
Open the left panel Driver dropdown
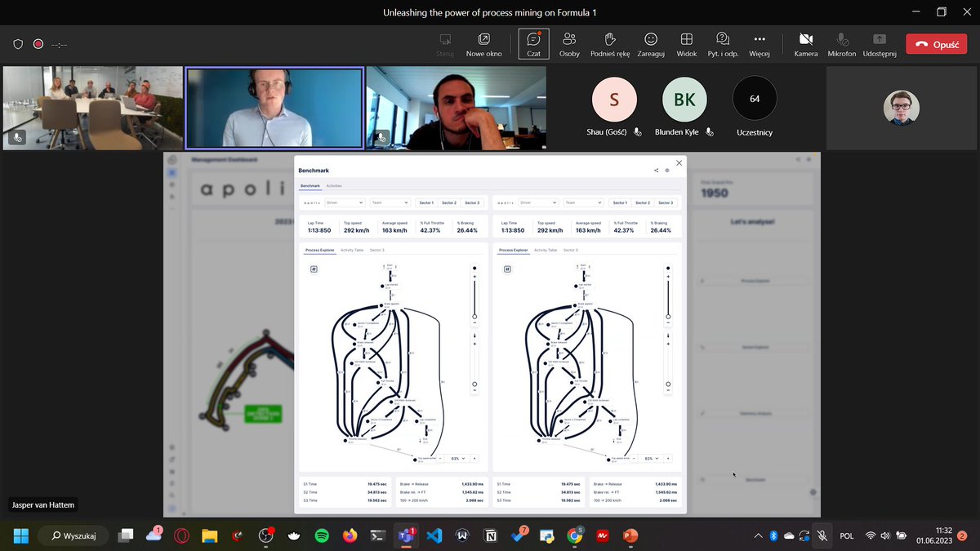[345, 202]
